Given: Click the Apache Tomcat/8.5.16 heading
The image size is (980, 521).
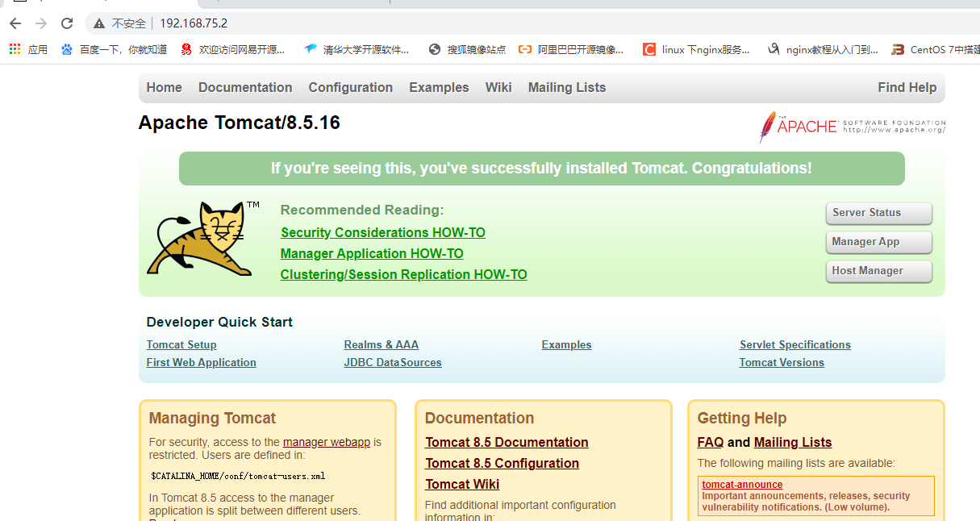Looking at the screenshot, I should click(240, 123).
